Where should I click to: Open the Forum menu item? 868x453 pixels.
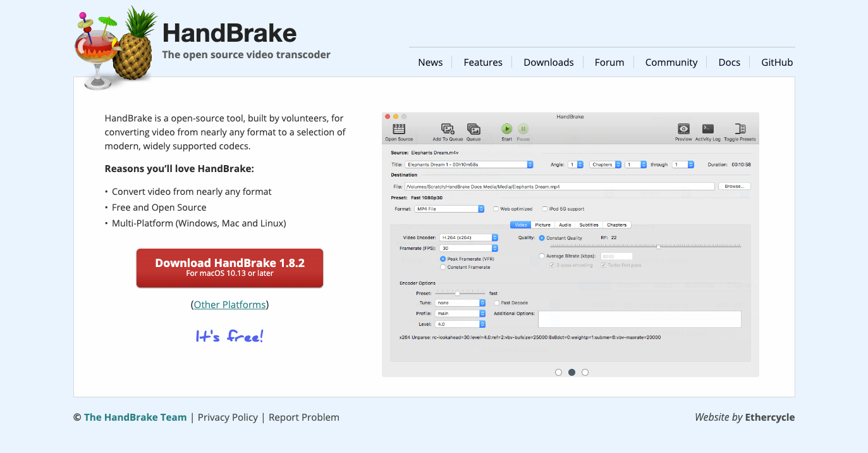pyautogui.click(x=609, y=62)
